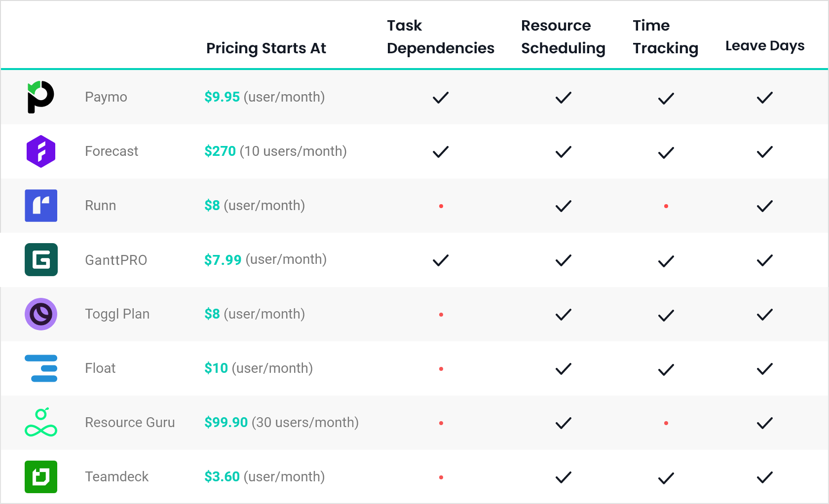The width and height of the screenshot is (829, 504).
Task: Click the Leave Days column header
Action: click(x=765, y=46)
